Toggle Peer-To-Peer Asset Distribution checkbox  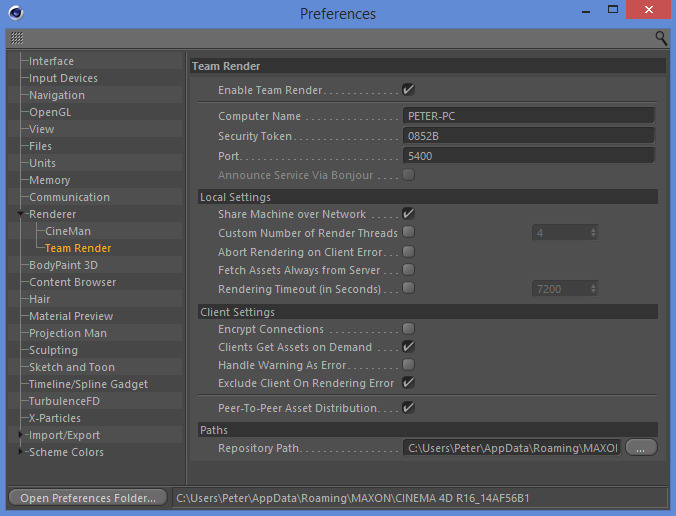click(x=408, y=408)
